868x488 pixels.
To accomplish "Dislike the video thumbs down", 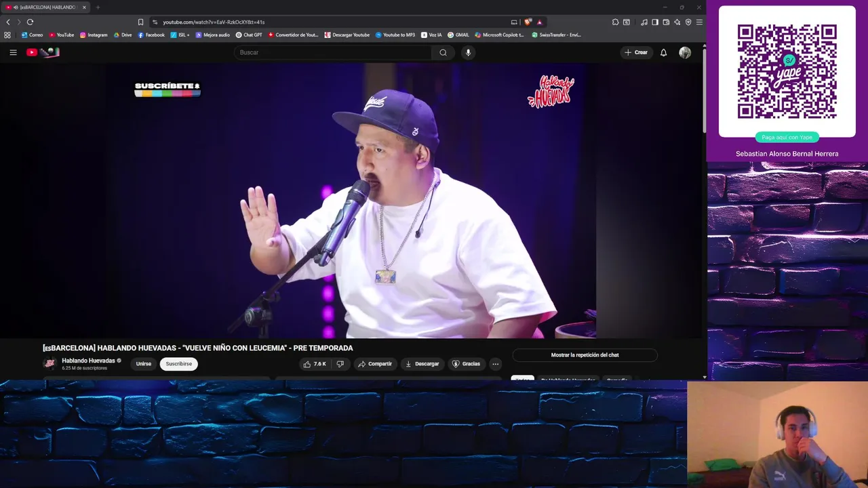I will pyautogui.click(x=340, y=364).
